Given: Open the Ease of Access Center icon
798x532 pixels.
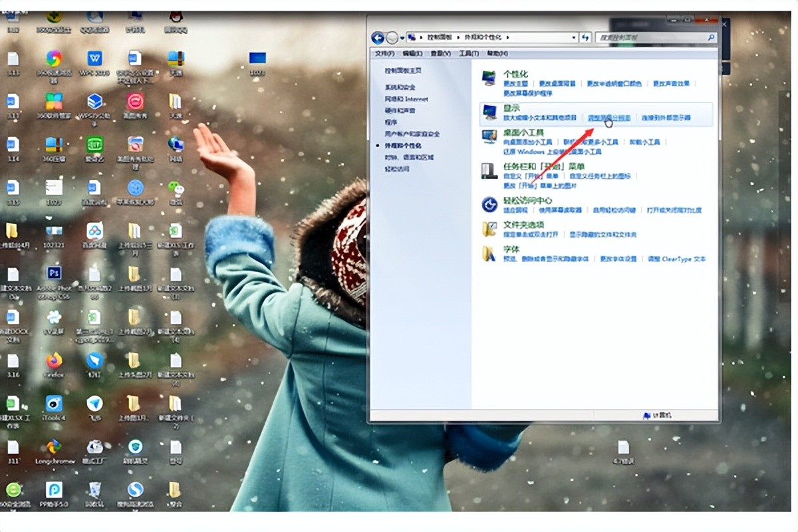Looking at the screenshot, I should point(489,205).
